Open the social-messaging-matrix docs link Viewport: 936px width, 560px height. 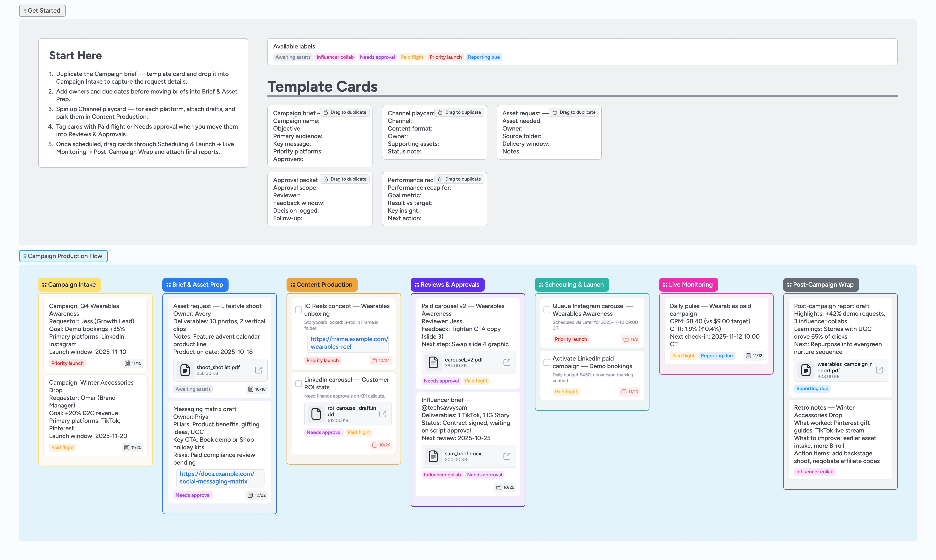point(217,477)
